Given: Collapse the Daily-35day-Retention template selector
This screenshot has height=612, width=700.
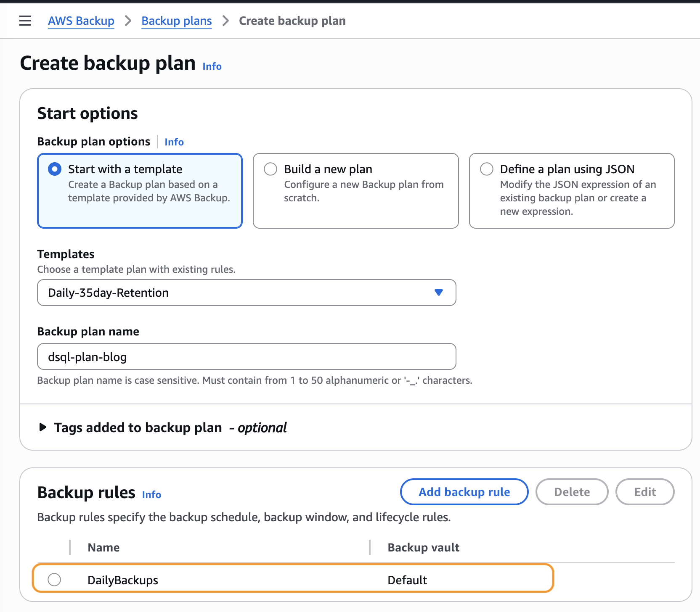Looking at the screenshot, I should pos(438,293).
